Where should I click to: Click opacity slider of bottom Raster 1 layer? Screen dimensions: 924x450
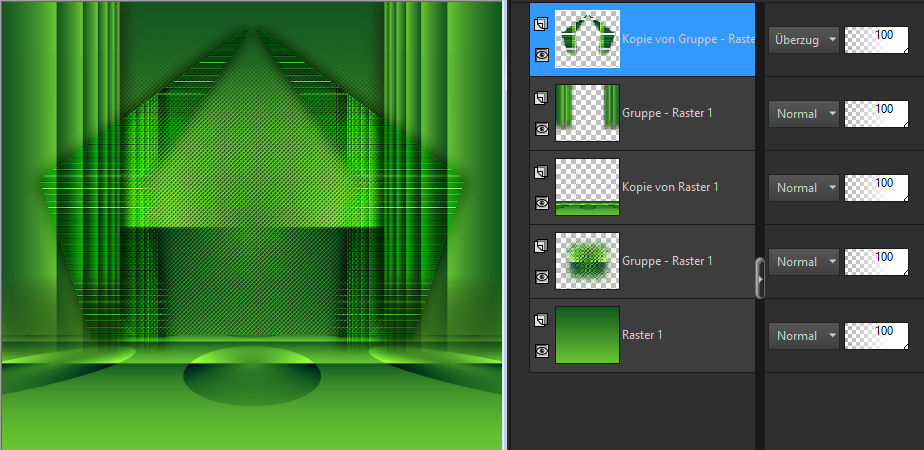point(876,336)
